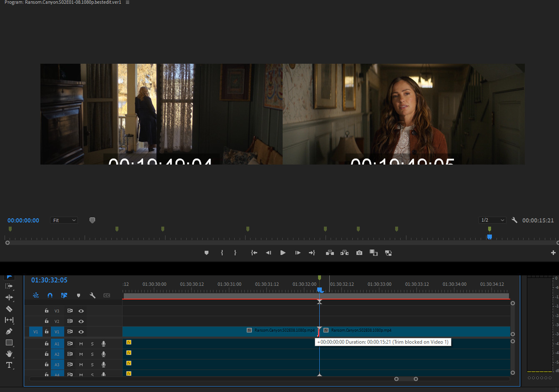The width and height of the screenshot is (559, 392).
Task: Mark Out point in Program Monitor
Action: tap(235, 253)
